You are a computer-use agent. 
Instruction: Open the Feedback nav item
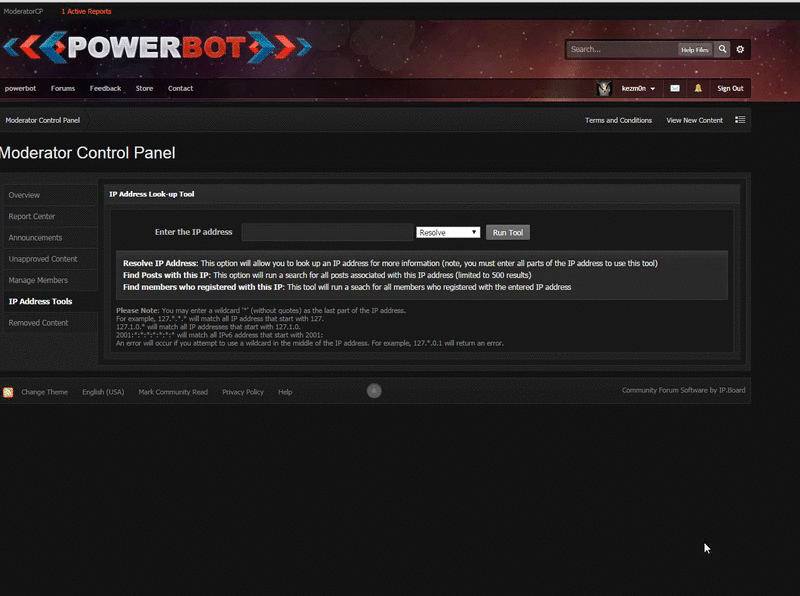tap(106, 88)
